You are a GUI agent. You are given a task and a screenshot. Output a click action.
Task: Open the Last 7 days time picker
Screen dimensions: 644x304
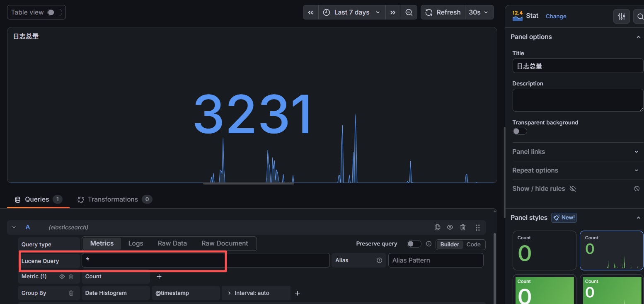352,12
